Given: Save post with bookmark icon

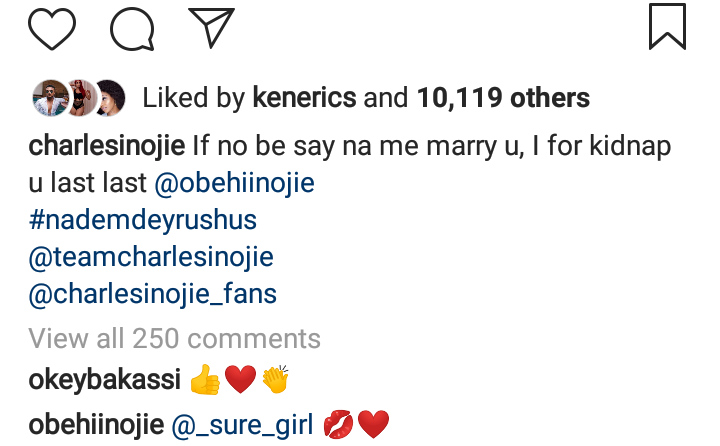Looking at the screenshot, I should [667, 27].
